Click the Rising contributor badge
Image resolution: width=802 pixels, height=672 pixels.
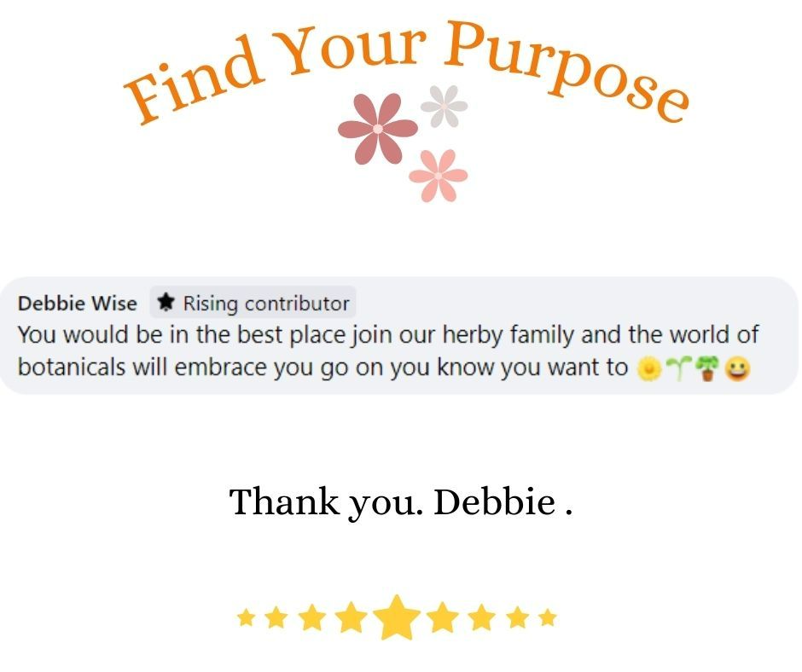pyautogui.click(x=253, y=302)
